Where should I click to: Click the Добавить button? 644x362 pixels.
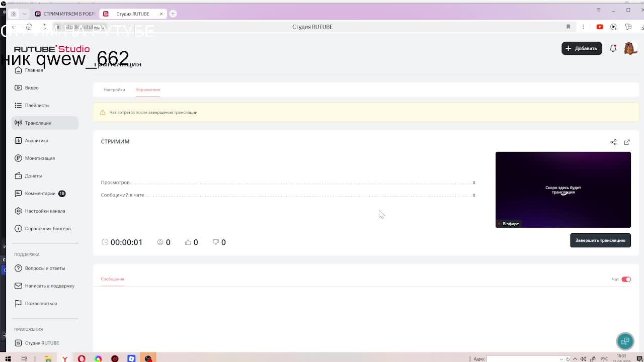click(582, 48)
